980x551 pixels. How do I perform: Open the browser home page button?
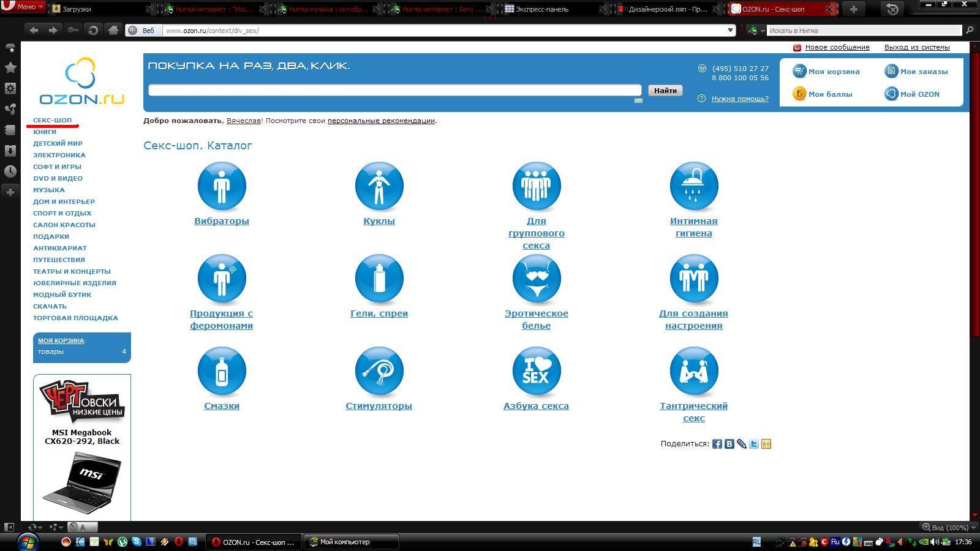pos(113,30)
